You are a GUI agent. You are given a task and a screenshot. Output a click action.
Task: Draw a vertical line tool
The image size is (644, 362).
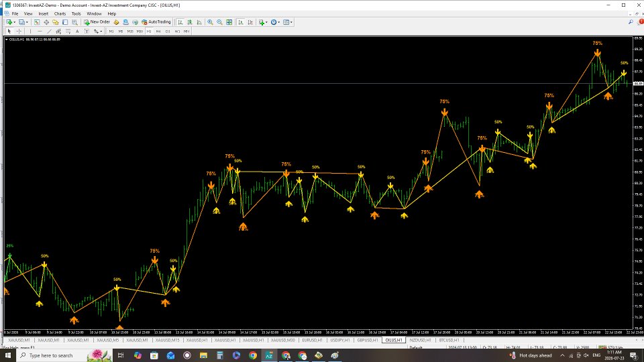tap(30, 32)
